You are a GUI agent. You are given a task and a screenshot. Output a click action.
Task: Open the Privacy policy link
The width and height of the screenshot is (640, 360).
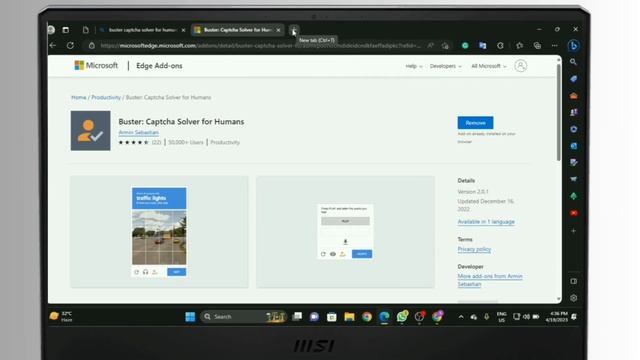474,249
